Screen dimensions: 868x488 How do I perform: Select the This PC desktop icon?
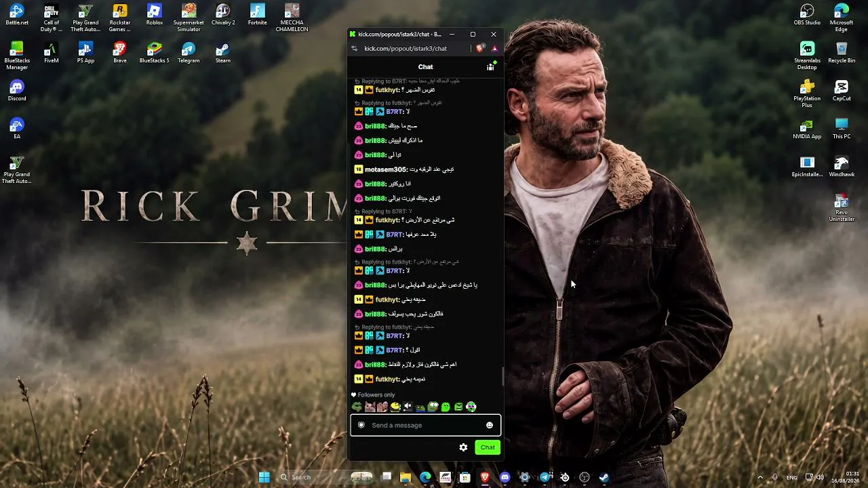pyautogui.click(x=842, y=129)
